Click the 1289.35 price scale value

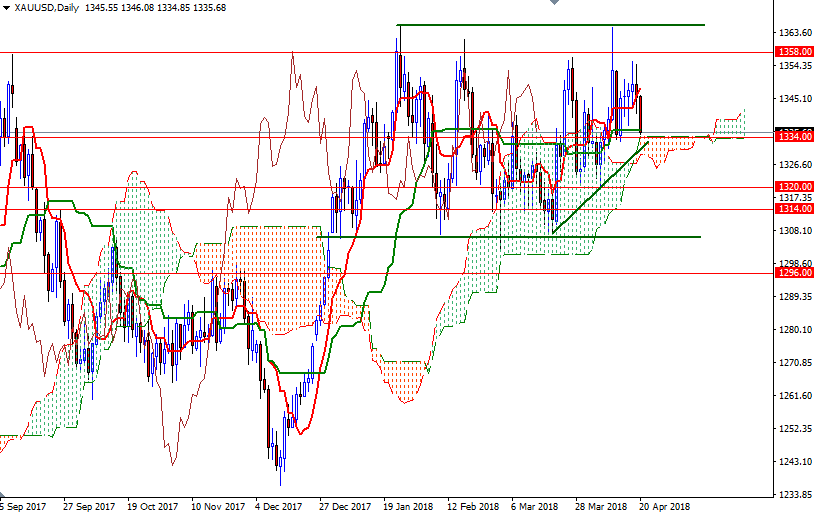(795, 296)
